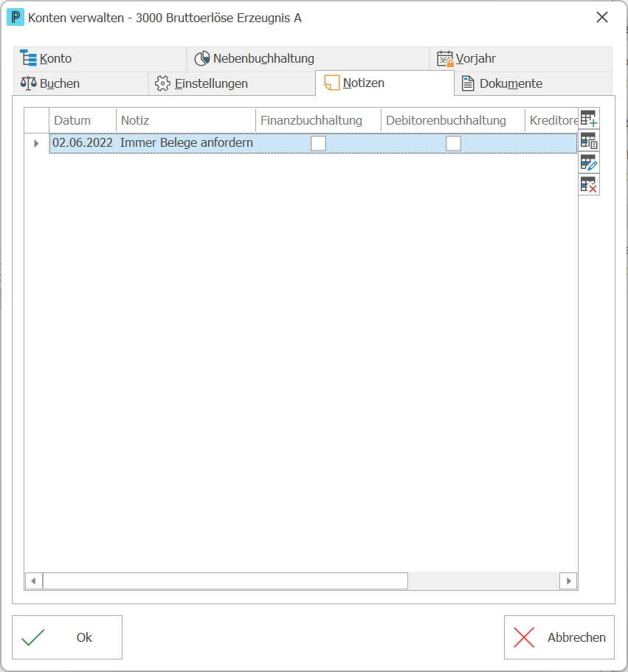Cancel with the Abbrechen button
The image size is (628, 672).
[559, 637]
